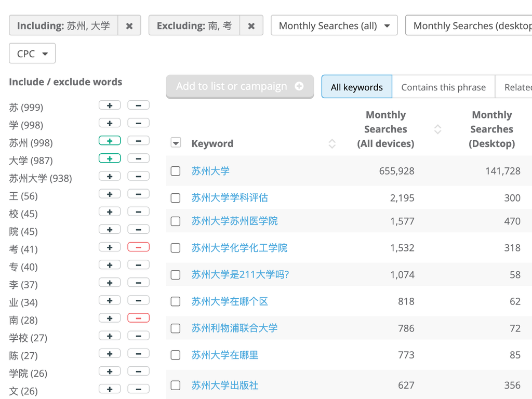The width and height of the screenshot is (532, 399).
Task: Include the word 李 (37)
Action: click(110, 283)
